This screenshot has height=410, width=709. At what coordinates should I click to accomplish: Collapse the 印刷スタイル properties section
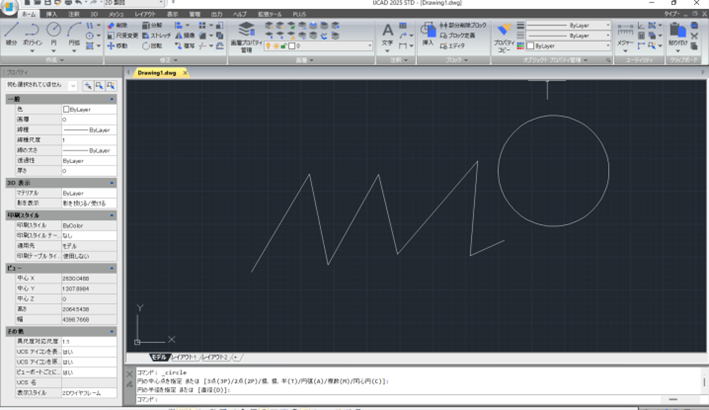click(112, 215)
